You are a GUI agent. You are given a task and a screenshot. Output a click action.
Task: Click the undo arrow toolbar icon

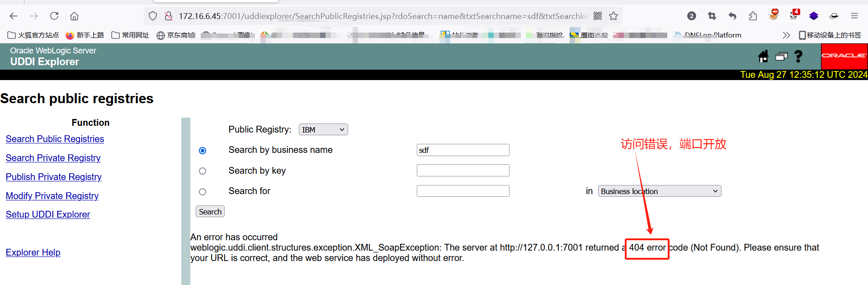click(732, 16)
